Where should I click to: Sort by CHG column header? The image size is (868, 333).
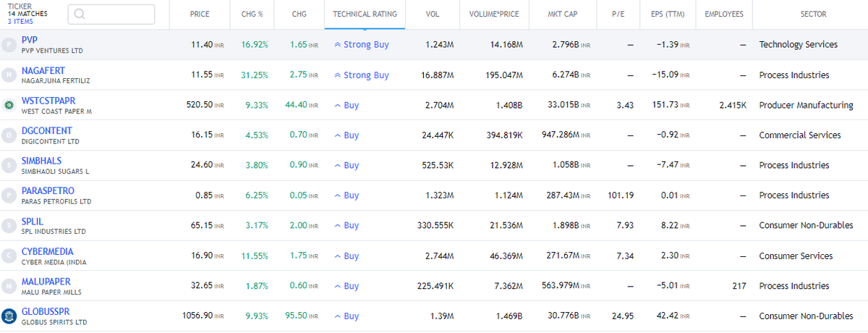tap(299, 14)
